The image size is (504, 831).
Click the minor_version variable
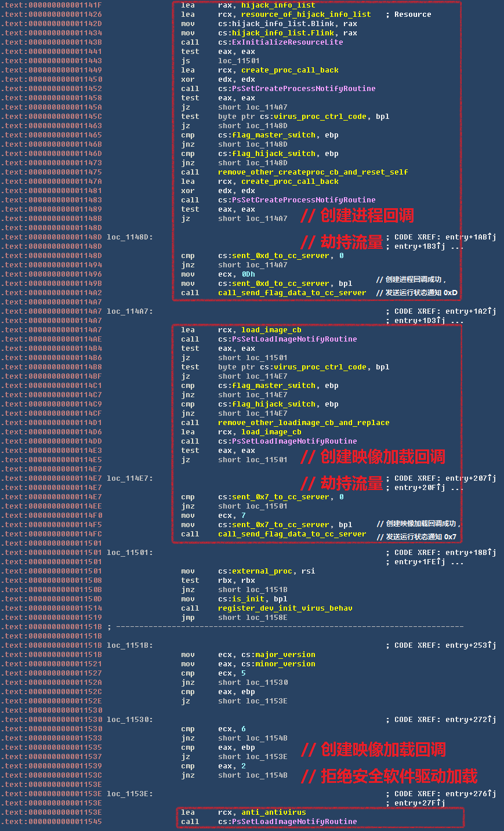click(x=285, y=664)
